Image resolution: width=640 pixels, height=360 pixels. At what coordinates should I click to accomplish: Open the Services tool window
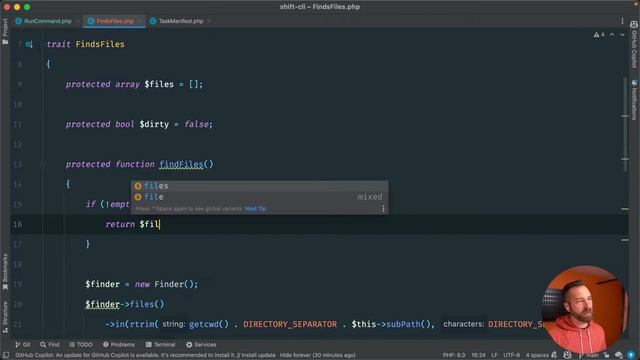point(201,344)
